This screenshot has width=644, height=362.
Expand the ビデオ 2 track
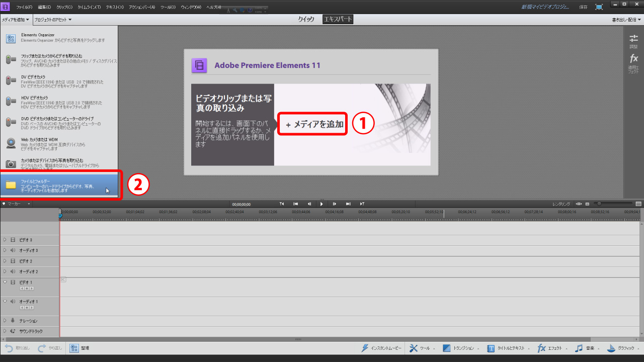[x=5, y=261]
